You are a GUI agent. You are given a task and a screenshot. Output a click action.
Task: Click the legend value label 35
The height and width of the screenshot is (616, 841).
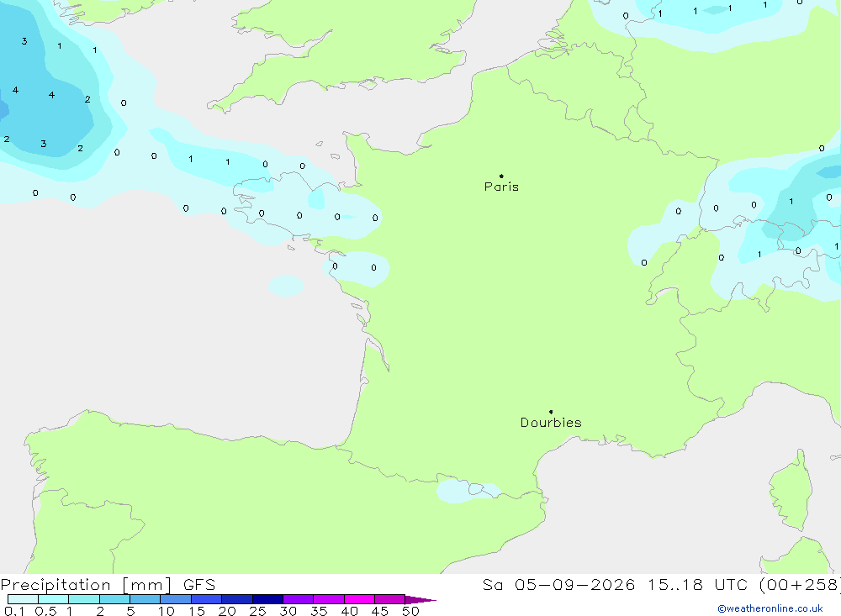pyautogui.click(x=319, y=611)
